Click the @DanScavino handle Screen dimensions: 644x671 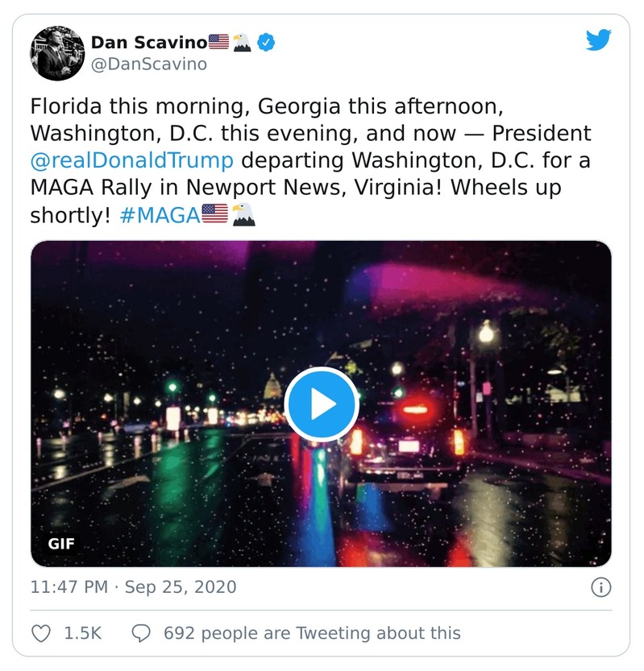pos(149,64)
